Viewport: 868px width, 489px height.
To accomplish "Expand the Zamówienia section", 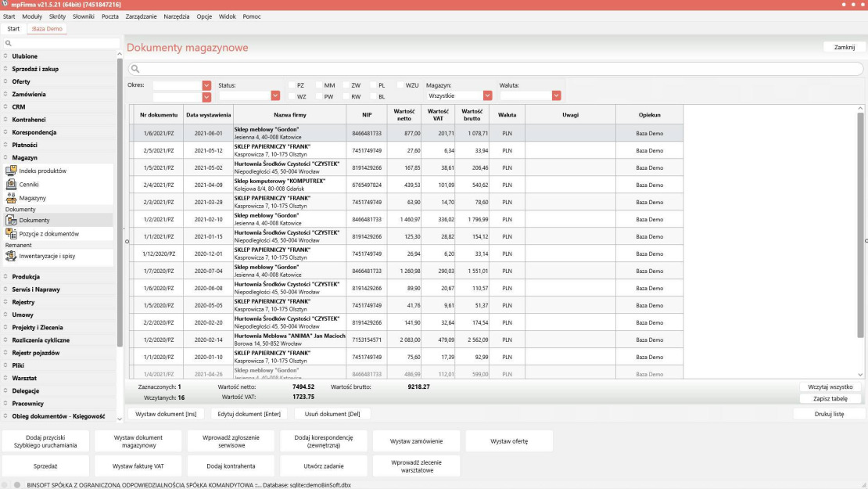I will [x=29, y=94].
